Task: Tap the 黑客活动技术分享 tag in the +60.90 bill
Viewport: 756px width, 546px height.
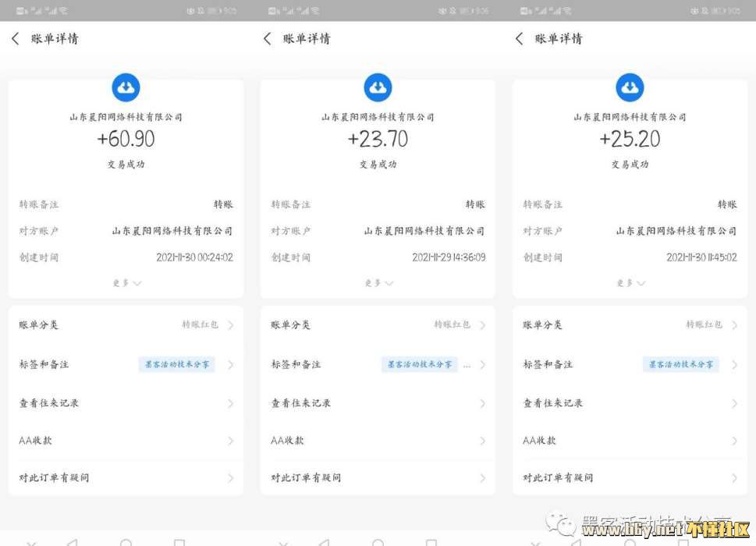Action: [176, 364]
